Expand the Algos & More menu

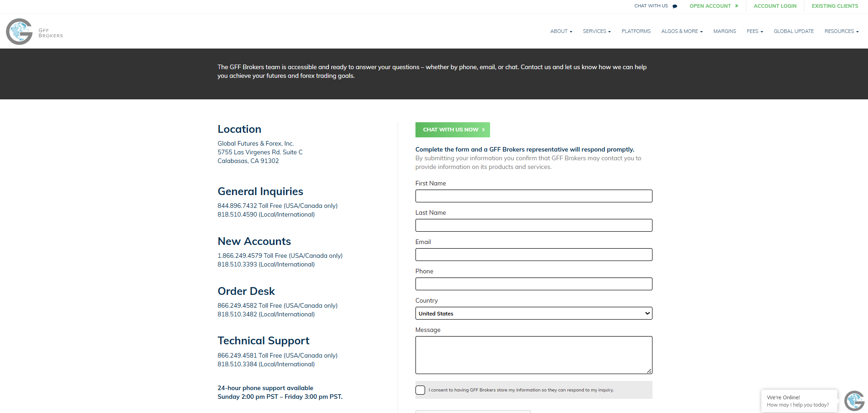682,32
